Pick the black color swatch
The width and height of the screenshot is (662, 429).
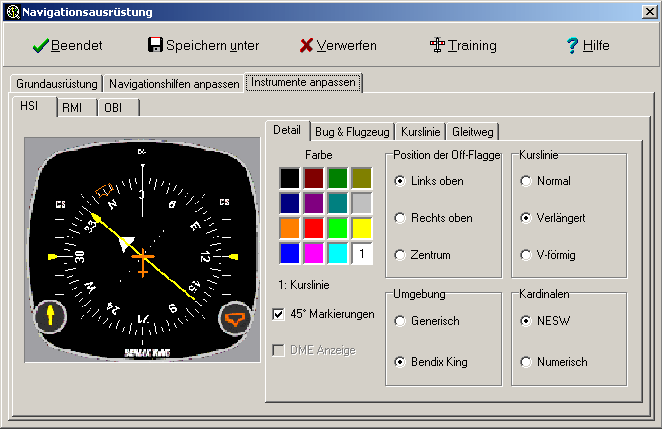click(290, 178)
